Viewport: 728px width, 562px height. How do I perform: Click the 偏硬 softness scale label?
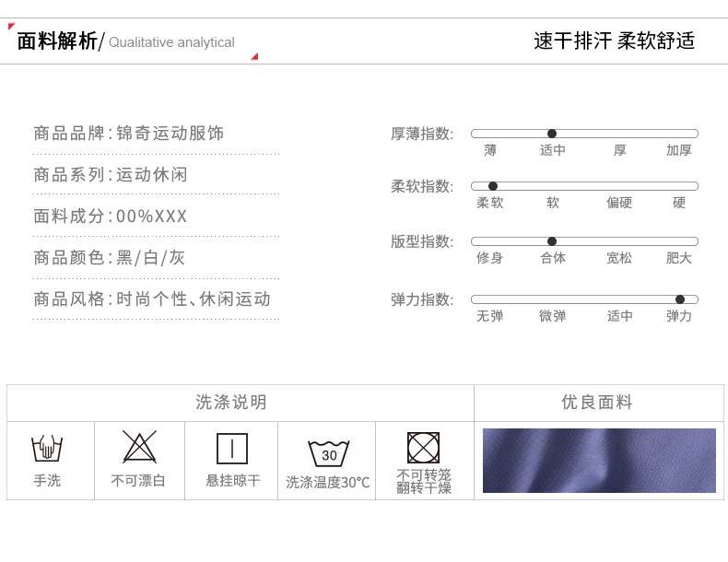click(x=619, y=203)
